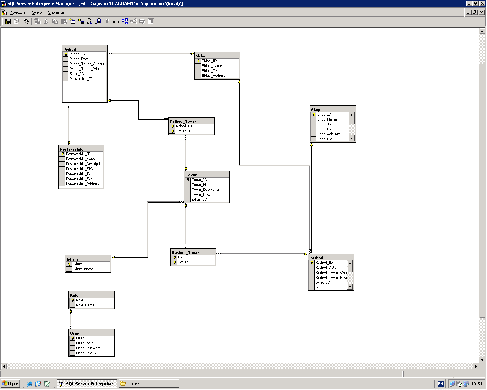Image resolution: width=487 pixels, height=390 pixels.
Task: Select the bottom-most table title bar
Action: (x=91, y=333)
